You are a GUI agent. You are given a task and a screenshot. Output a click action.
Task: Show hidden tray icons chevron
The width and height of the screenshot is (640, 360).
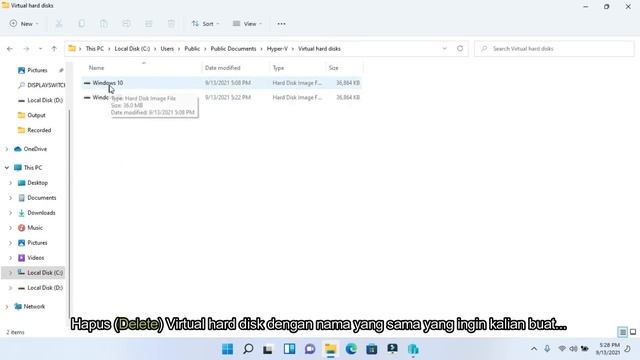[x=534, y=349]
